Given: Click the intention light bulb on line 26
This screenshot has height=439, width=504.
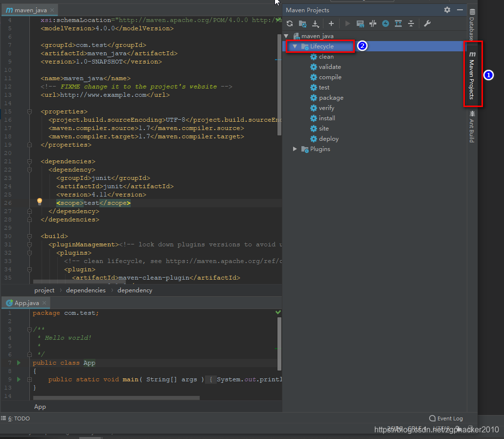Looking at the screenshot, I should pyautogui.click(x=40, y=201).
